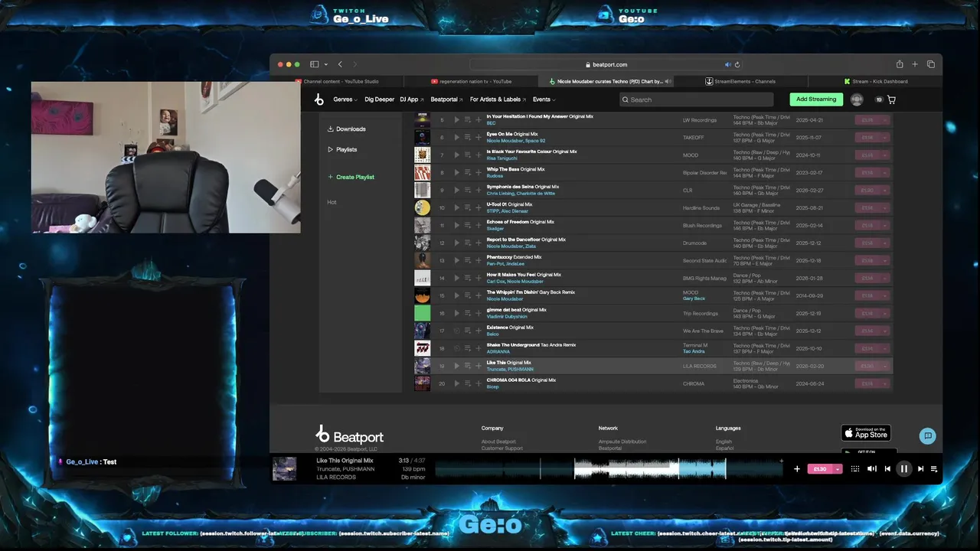Seek within the player waveform
This screenshot has height=551, width=980.
tap(609, 469)
